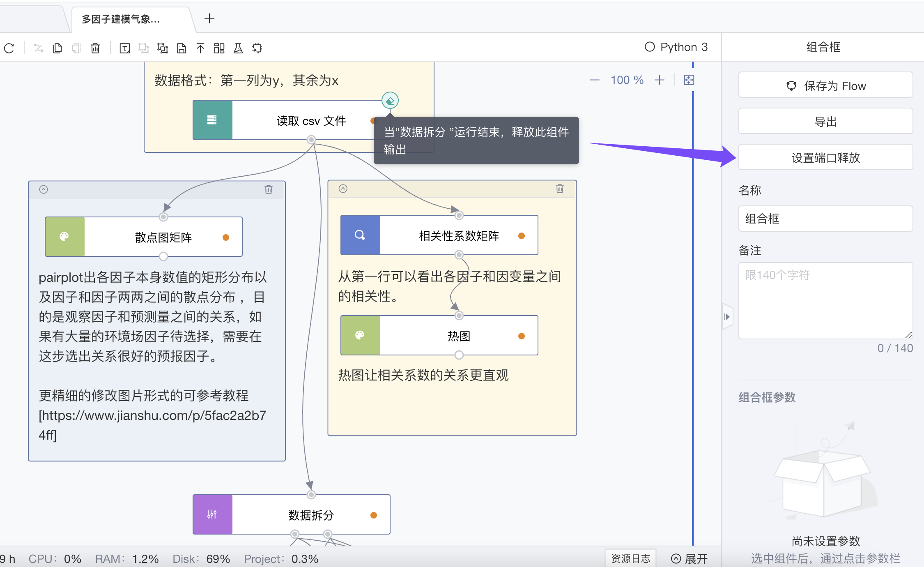Viewport: 924px width, 567px height.
Task: Click the 名称 input field with 组合框
Action: click(825, 219)
